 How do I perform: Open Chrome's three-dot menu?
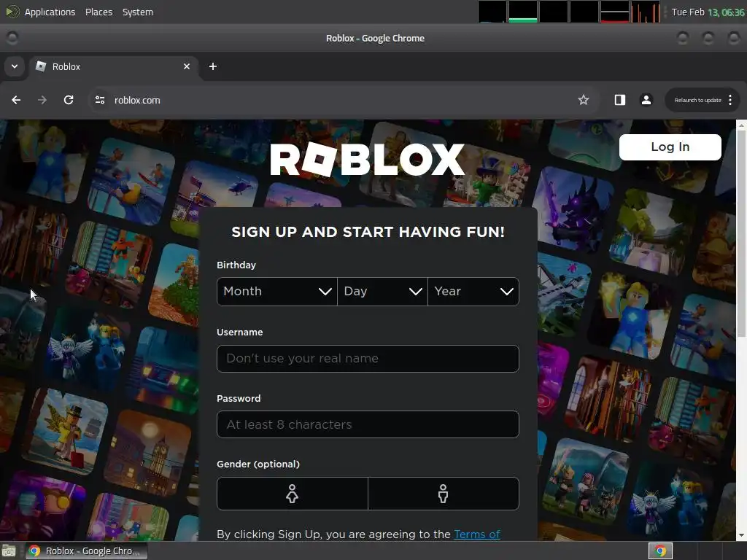[x=730, y=100]
